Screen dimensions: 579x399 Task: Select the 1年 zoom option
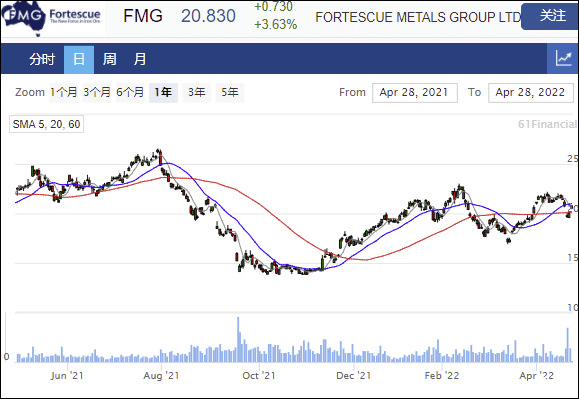163,92
